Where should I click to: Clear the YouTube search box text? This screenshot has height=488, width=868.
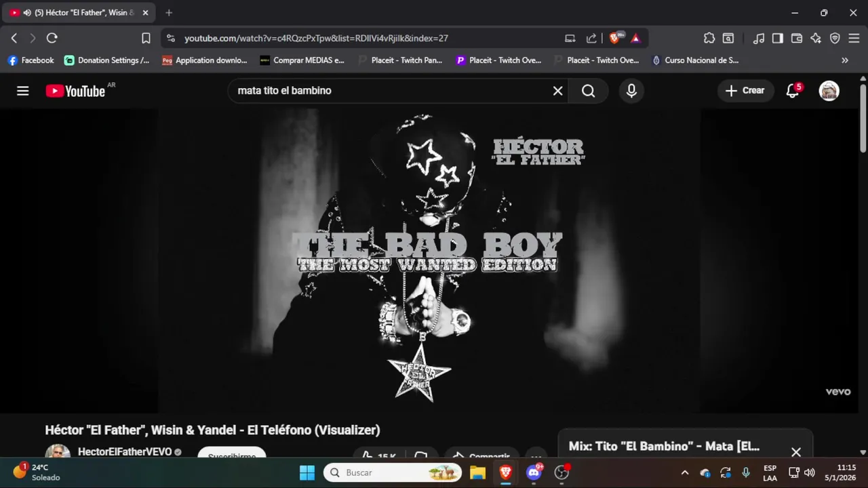point(557,91)
